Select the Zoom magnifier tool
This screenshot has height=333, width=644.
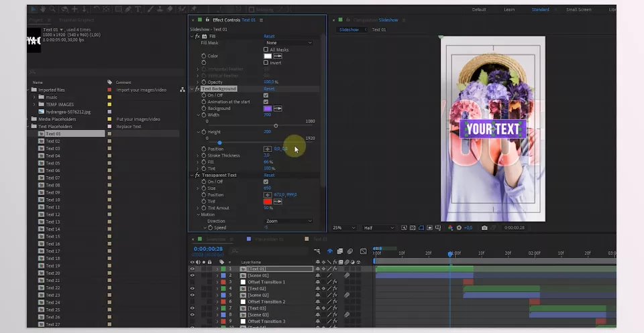coord(52,9)
